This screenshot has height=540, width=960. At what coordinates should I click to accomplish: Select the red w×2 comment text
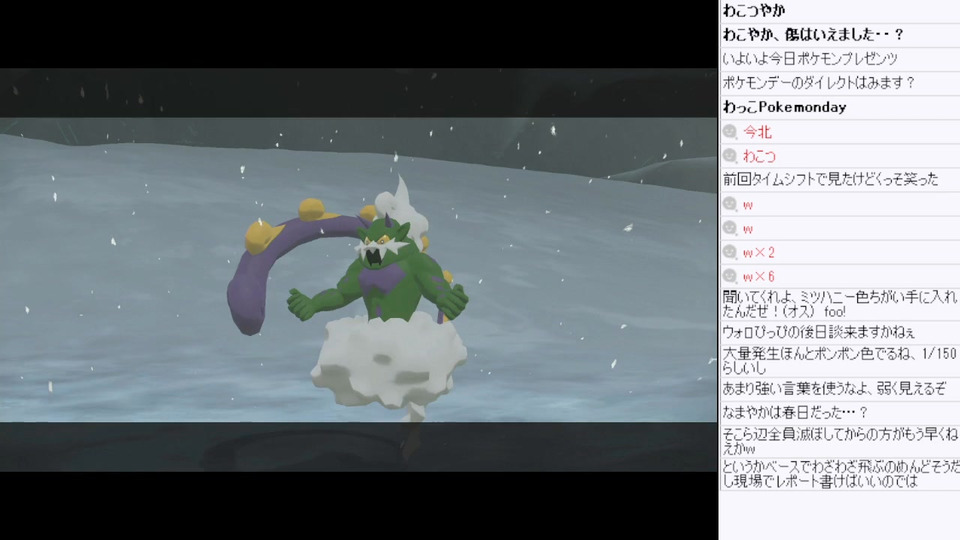tap(759, 252)
